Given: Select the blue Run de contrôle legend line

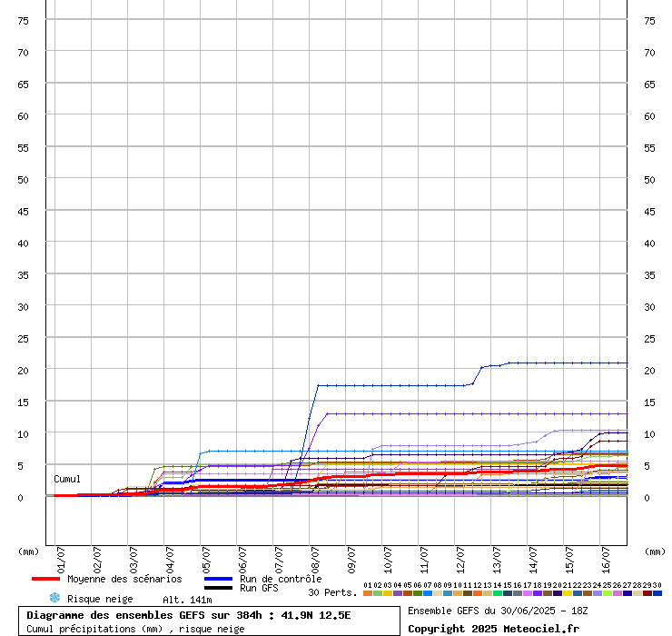Looking at the screenshot, I should 218,579.
